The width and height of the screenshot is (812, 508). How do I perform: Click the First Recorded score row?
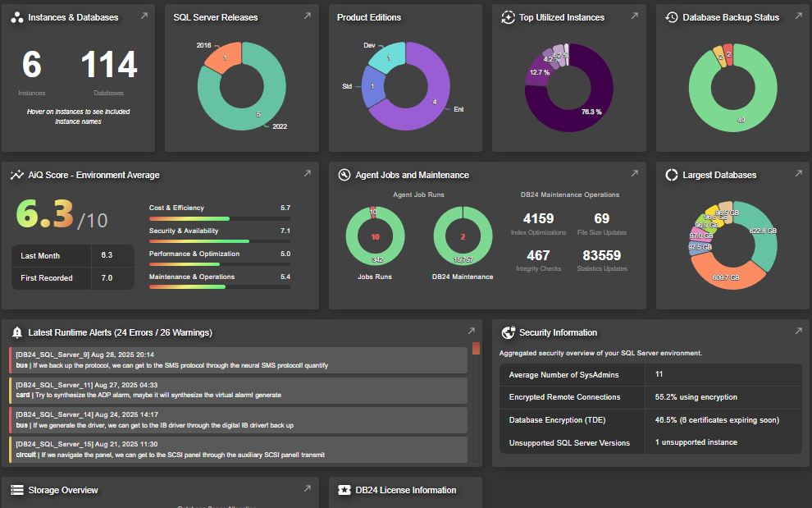(73, 278)
